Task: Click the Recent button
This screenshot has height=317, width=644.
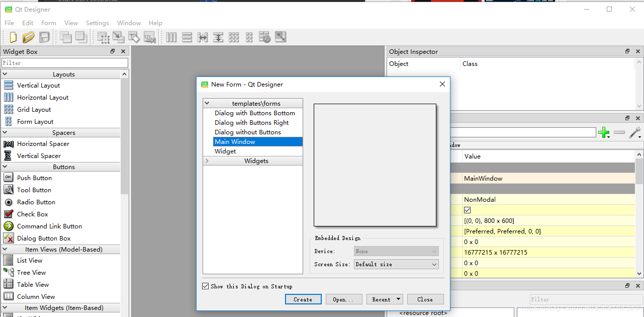Action: point(385,299)
